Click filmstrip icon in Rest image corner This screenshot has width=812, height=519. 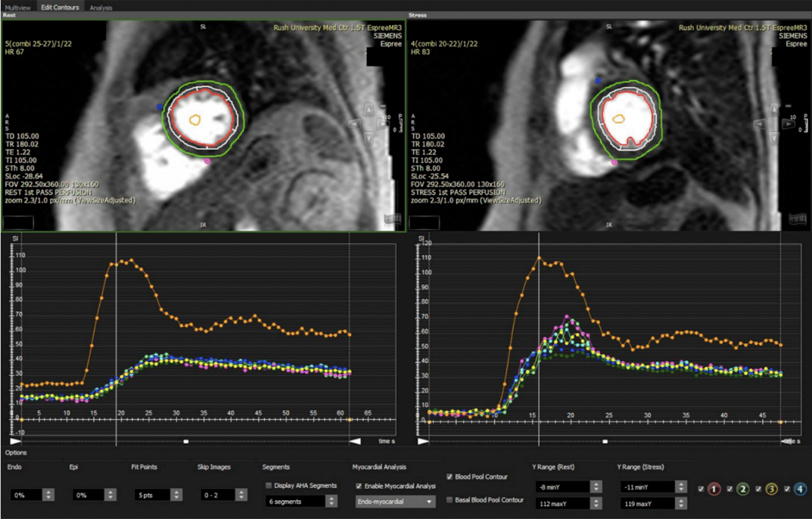click(x=392, y=219)
